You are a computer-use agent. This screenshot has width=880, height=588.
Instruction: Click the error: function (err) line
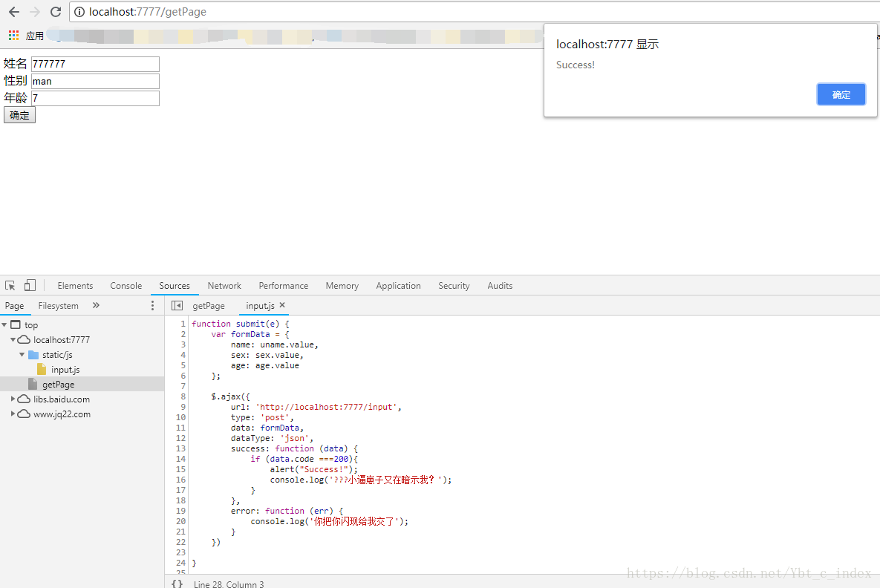coord(287,511)
